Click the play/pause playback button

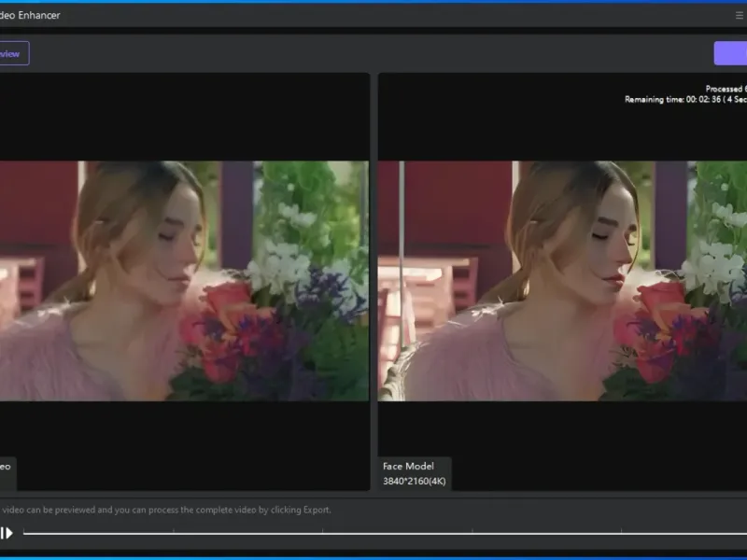tap(7, 533)
